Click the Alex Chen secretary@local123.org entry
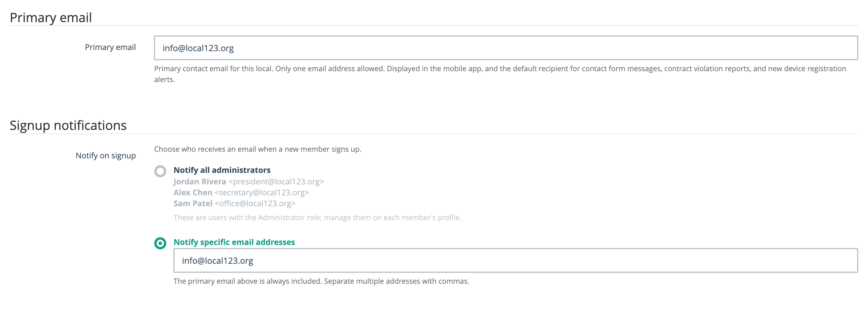The image size is (868, 324). click(241, 192)
